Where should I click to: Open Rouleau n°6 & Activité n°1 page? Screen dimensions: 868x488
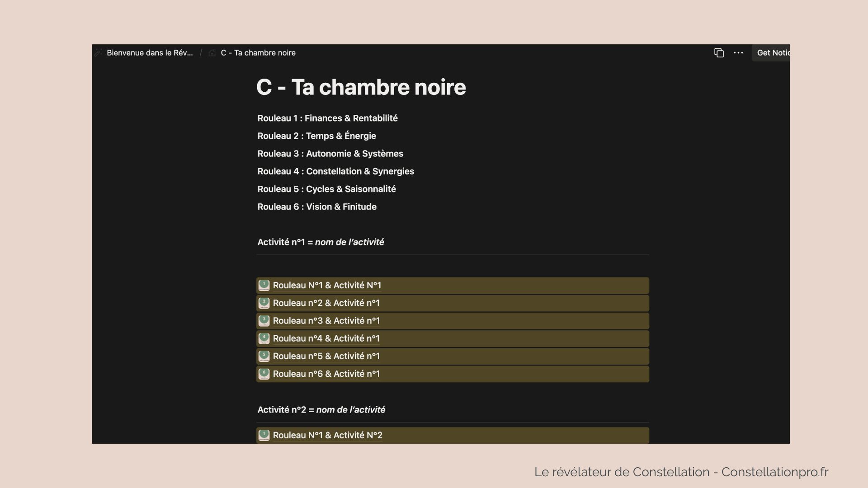click(x=326, y=374)
